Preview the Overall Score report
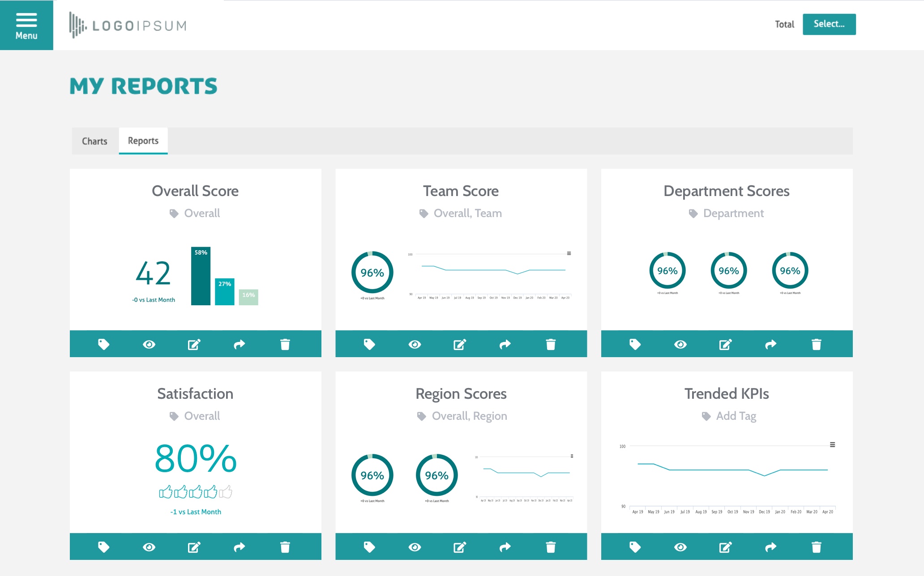The width and height of the screenshot is (924, 576). coord(149,344)
